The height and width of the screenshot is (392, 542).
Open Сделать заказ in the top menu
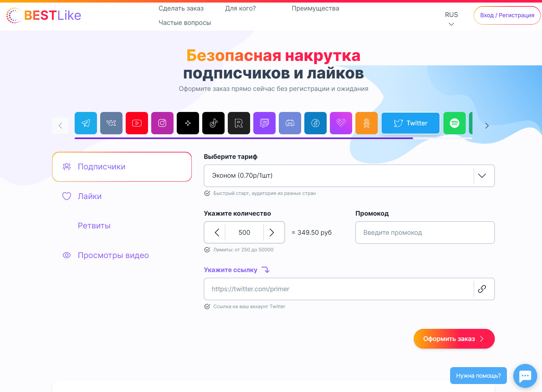(x=181, y=8)
